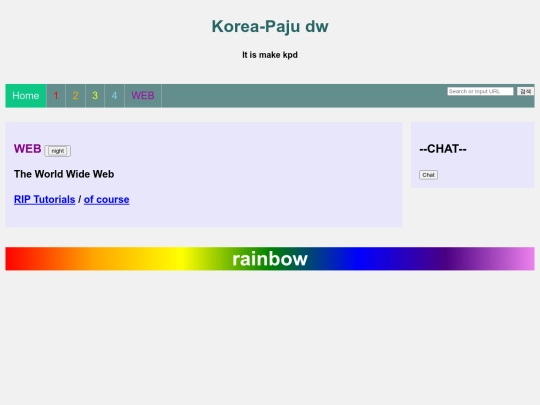The image size is (540, 405).
Task: Open the 'of course' link
Action: 106,199
